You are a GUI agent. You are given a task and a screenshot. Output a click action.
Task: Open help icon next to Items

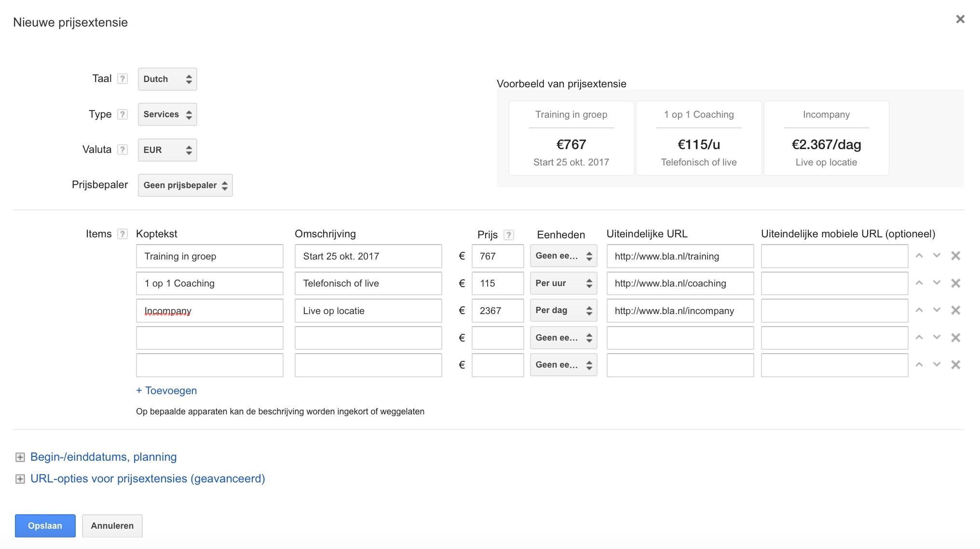coord(123,234)
